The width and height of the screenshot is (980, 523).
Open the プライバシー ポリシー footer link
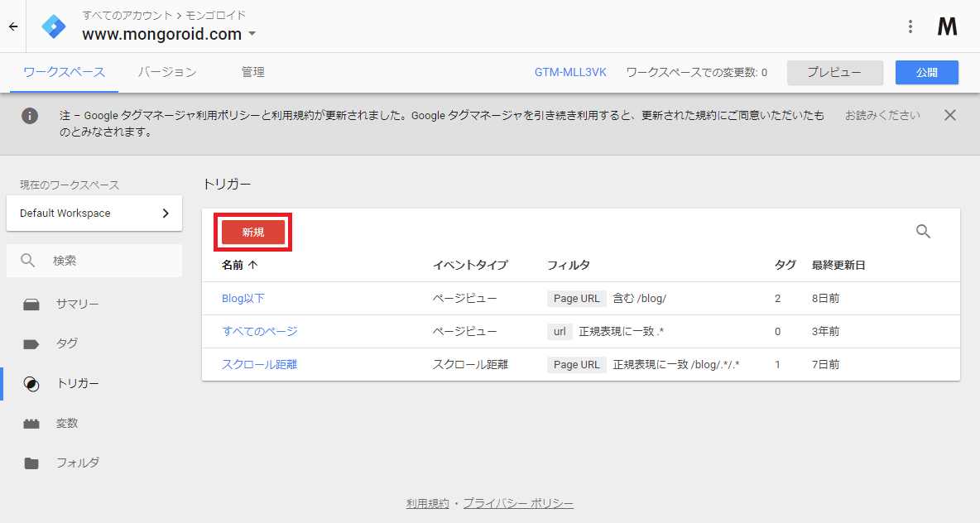click(x=518, y=504)
